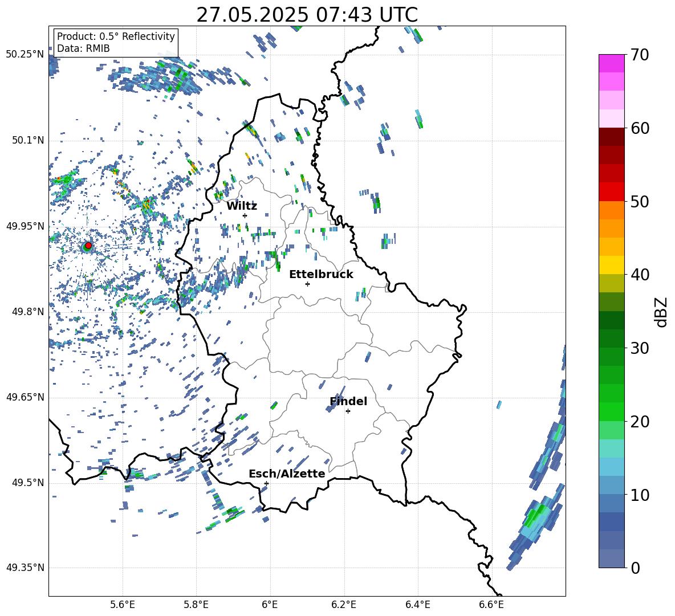
Task: Click the 50.1°N latitude label
Action: point(27,140)
